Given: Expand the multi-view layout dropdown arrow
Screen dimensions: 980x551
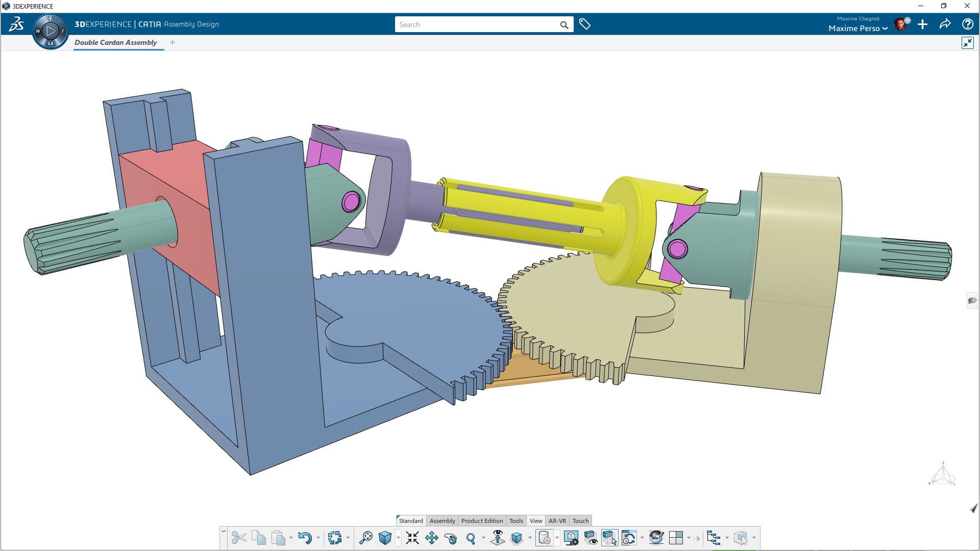Looking at the screenshot, I should pyautogui.click(x=689, y=538).
